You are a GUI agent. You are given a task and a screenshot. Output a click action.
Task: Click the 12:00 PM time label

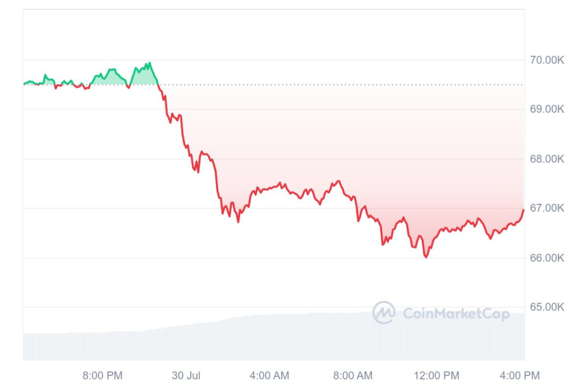437,375
